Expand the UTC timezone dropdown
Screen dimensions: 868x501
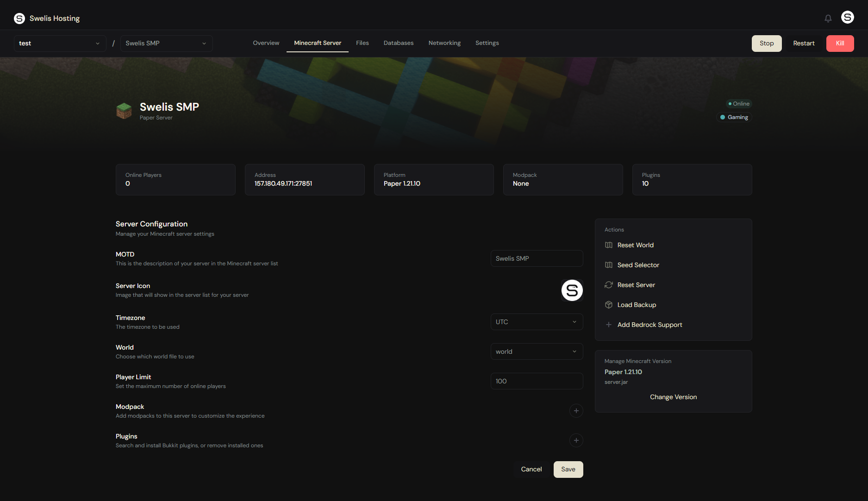pos(536,322)
